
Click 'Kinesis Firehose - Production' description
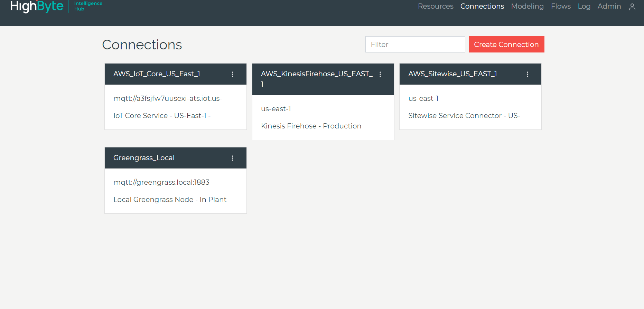click(x=311, y=126)
